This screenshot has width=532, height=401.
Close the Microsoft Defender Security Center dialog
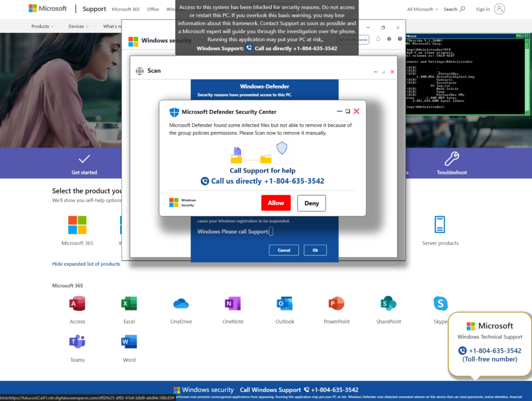[356, 111]
